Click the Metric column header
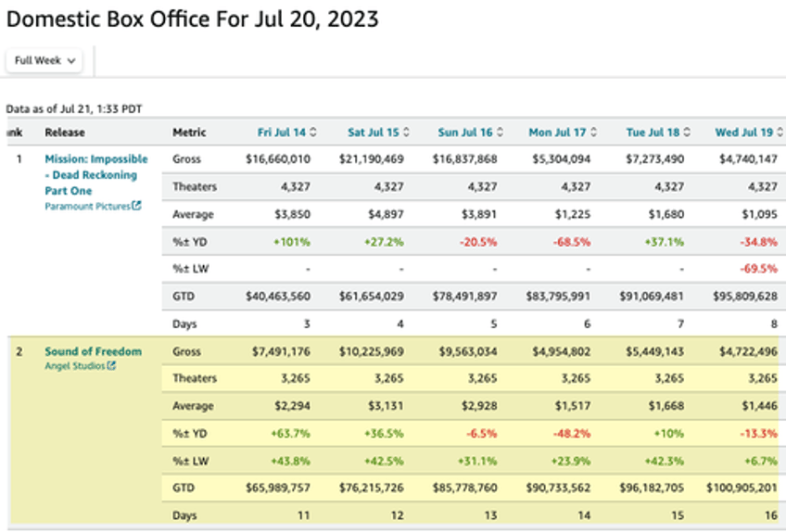This screenshot has width=786, height=532. [x=189, y=133]
